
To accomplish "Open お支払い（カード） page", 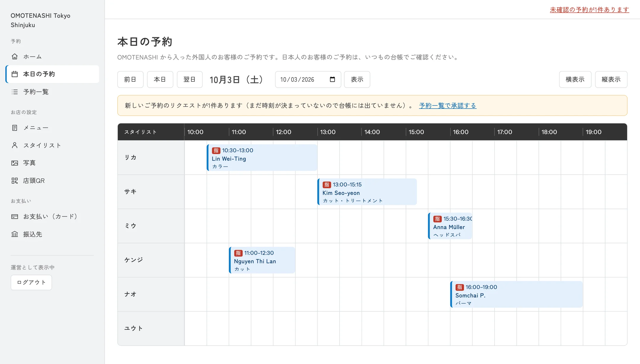I will 52,216.
